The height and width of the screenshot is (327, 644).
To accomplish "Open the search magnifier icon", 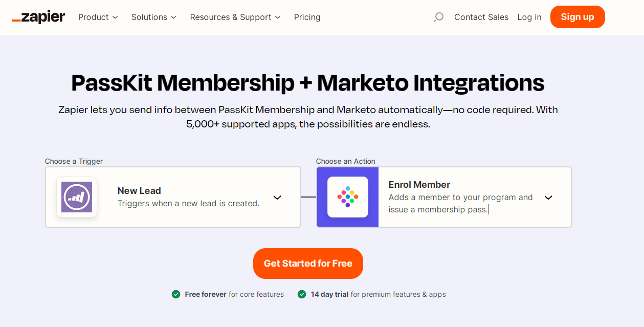I will [438, 17].
